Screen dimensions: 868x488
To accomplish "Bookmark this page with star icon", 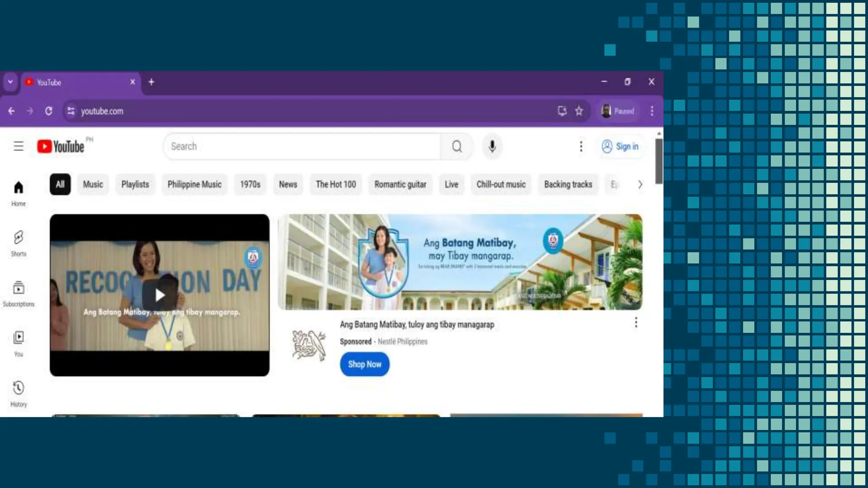I will (579, 111).
